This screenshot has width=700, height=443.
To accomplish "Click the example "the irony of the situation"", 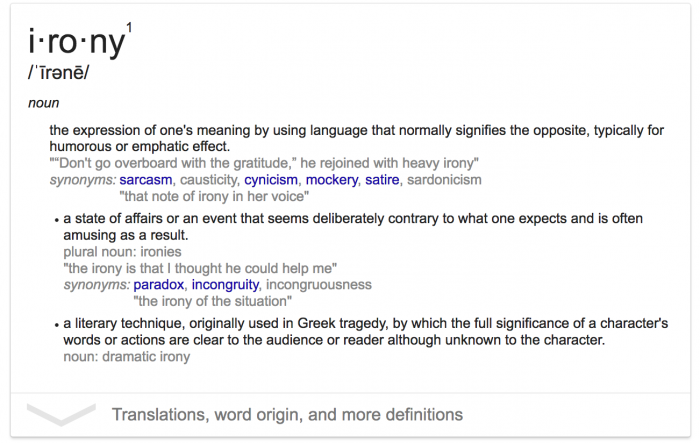I will point(212,301).
